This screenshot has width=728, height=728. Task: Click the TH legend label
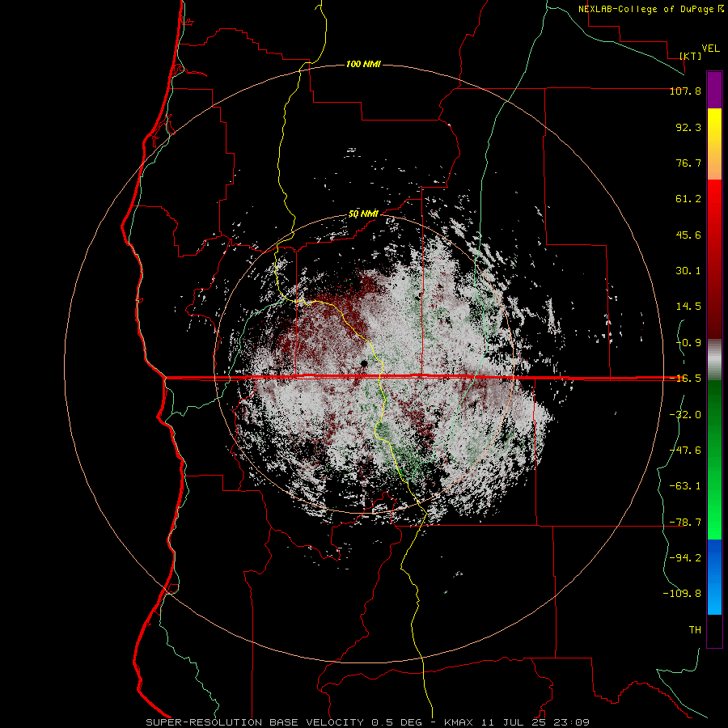[x=695, y=630]
